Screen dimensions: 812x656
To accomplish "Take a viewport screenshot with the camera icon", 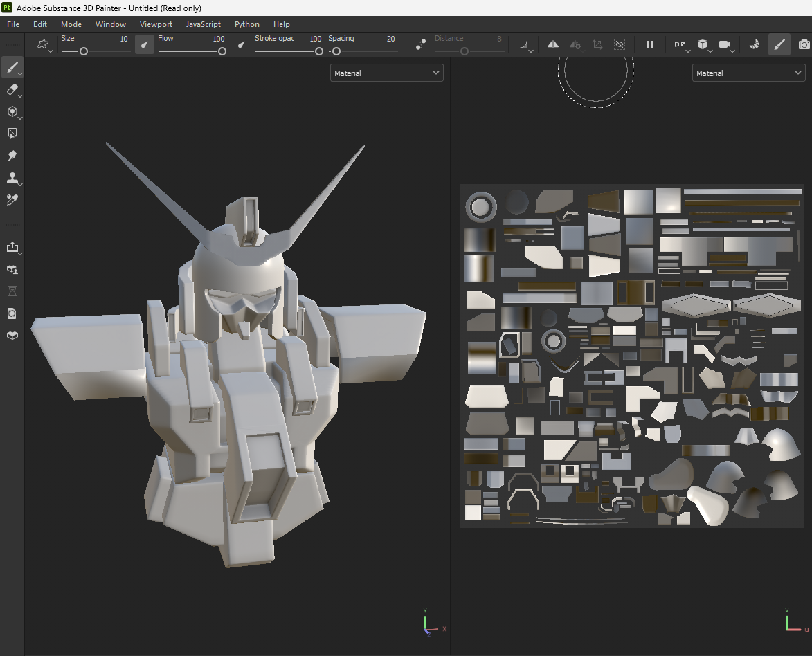I will (x=804, y=44).
